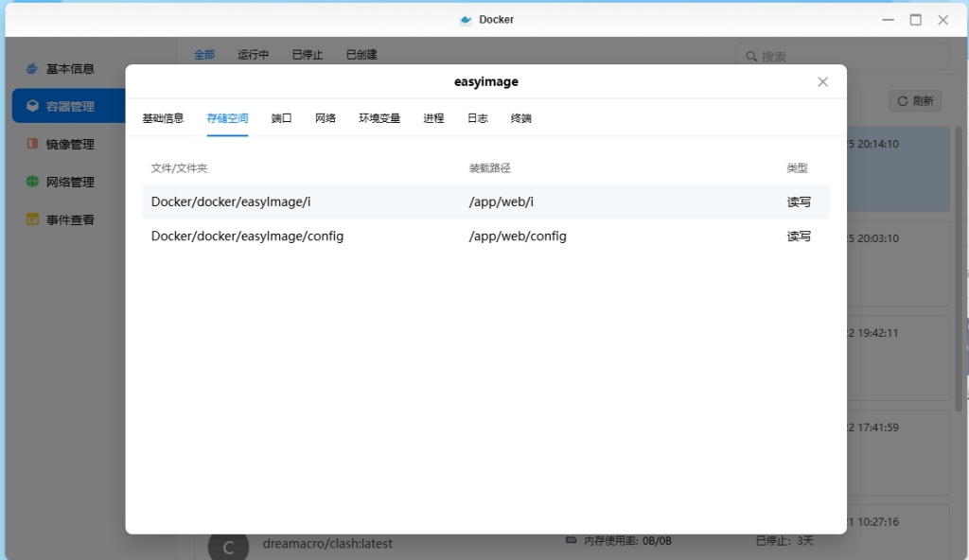Select 容器管理 in the sidebar
This screenshot has height=560, width=969.
click(69, 106)
